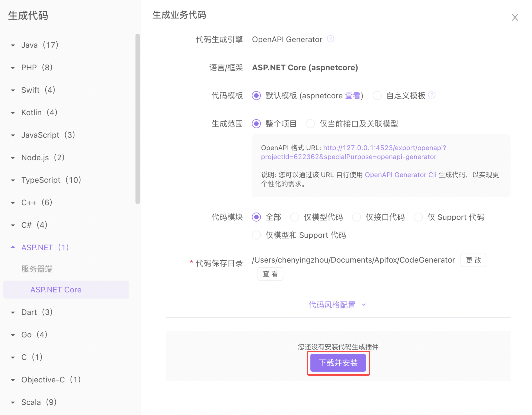The image size is (532, 415).
Task: Select 仅 Support 代码 radio option
Action: pos(418,217)
